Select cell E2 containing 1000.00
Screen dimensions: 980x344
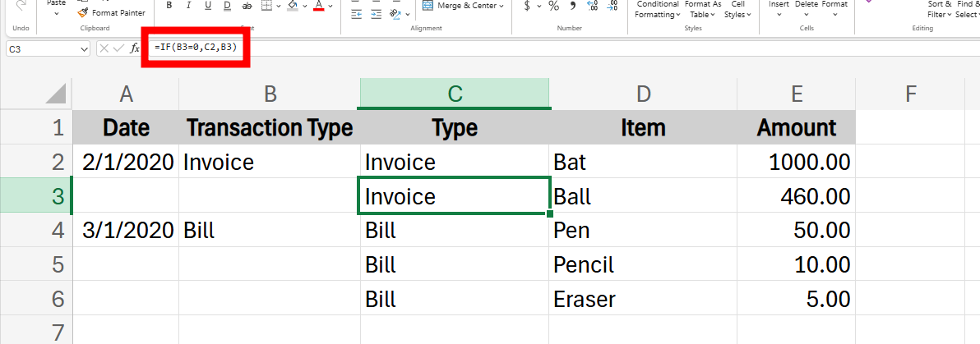(x=796, y=163)
